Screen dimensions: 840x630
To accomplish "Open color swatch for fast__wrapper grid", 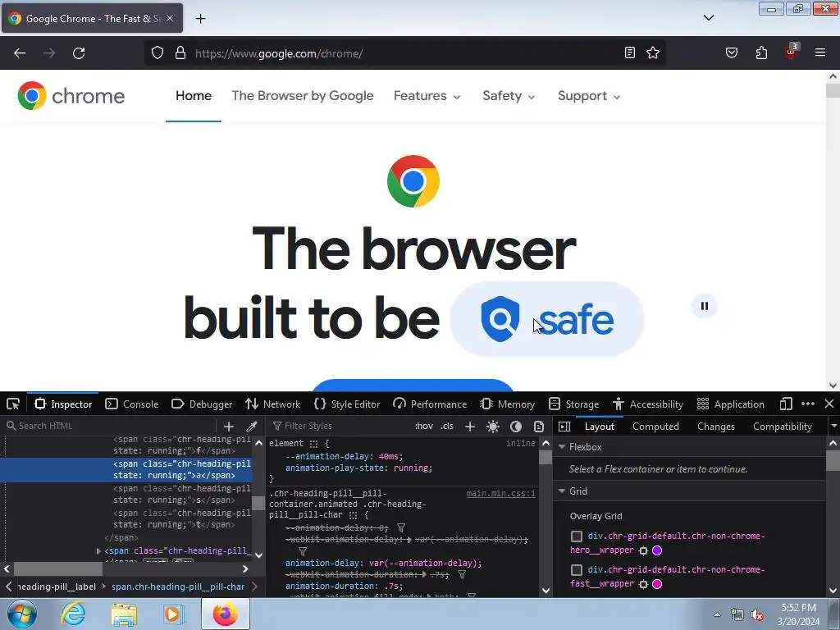I will [657, 584].
